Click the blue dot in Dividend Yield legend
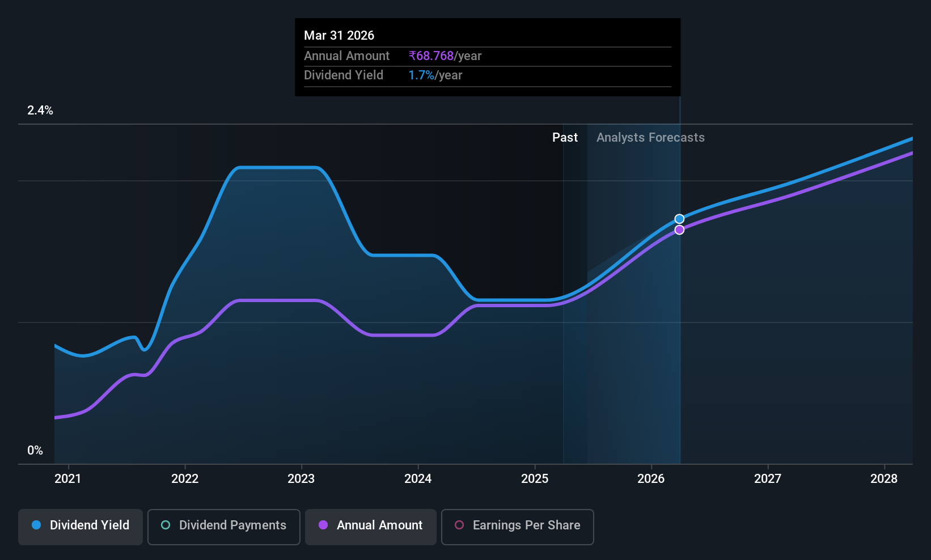This screenshot has width=931, height=560. tap(36, 525)
